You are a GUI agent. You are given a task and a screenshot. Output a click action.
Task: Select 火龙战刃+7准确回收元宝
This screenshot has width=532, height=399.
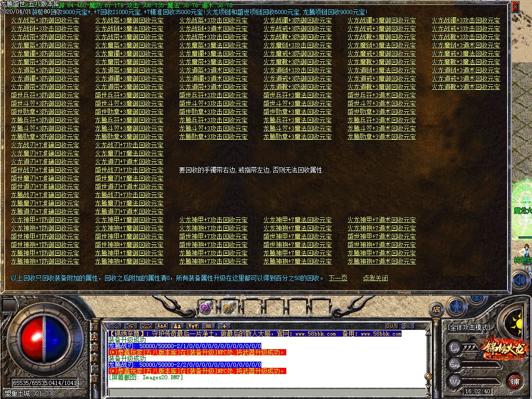coord(45,145)
